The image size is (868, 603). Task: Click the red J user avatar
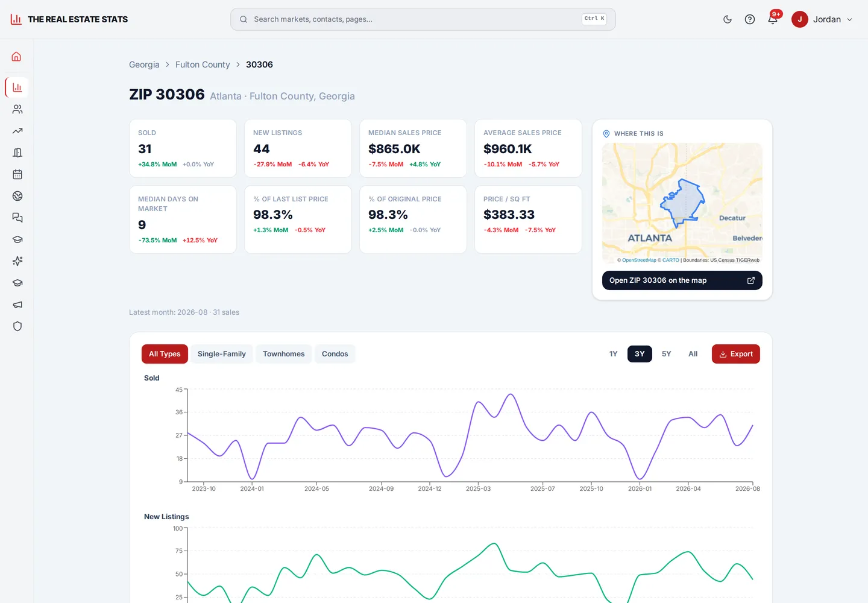pos(800,19)
